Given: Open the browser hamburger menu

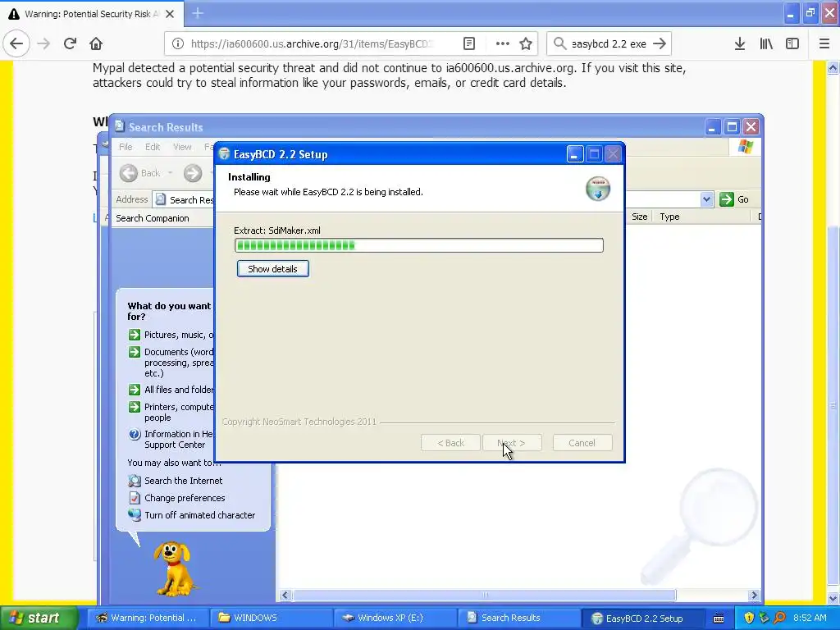Looking at the screenshot, I should [x=824, y=43].
